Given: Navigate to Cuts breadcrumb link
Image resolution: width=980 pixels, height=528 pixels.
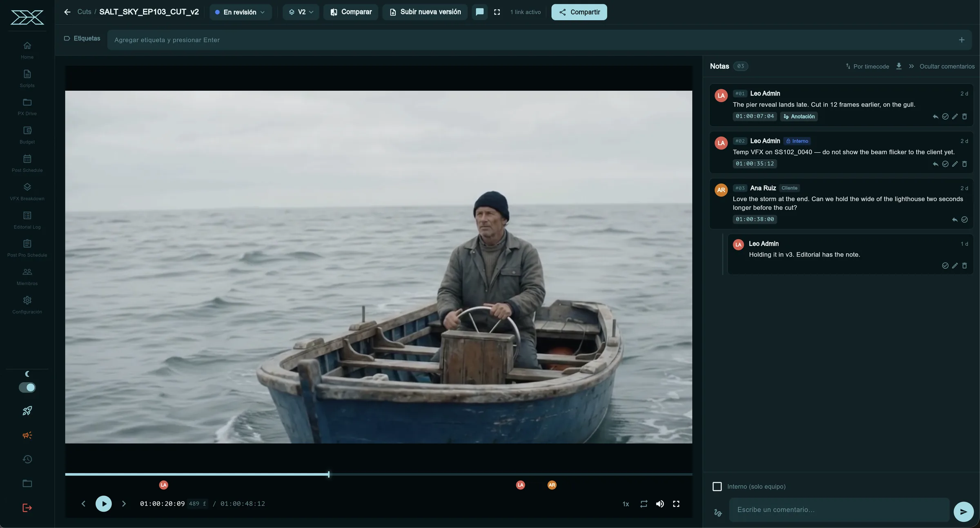Looking at the screenshot, I should tap(84, 12).
